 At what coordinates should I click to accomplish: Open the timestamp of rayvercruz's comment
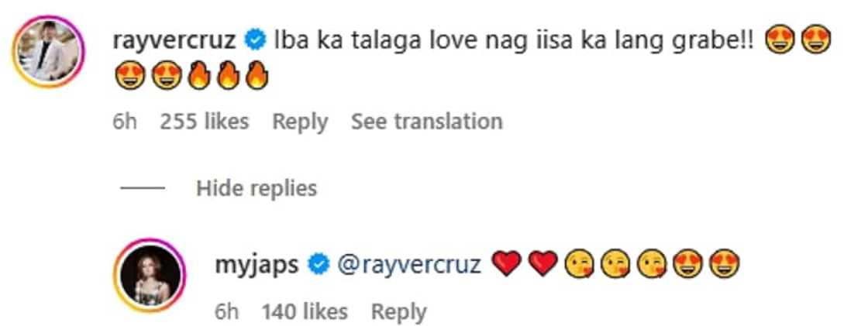tap(124, 122)
